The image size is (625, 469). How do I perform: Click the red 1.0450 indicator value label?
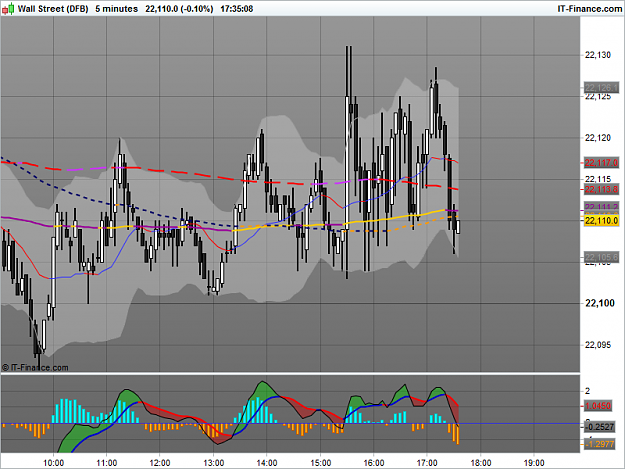(x=599, y=406)
